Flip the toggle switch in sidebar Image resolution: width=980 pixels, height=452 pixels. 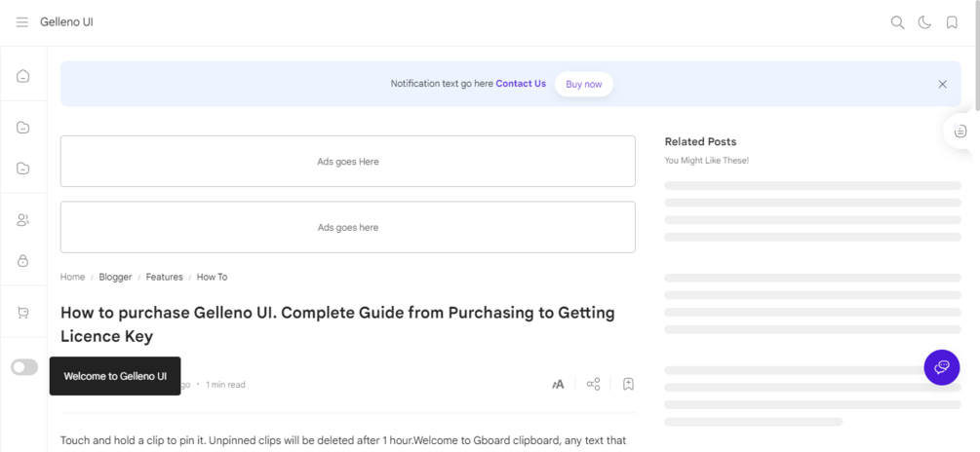24,367
